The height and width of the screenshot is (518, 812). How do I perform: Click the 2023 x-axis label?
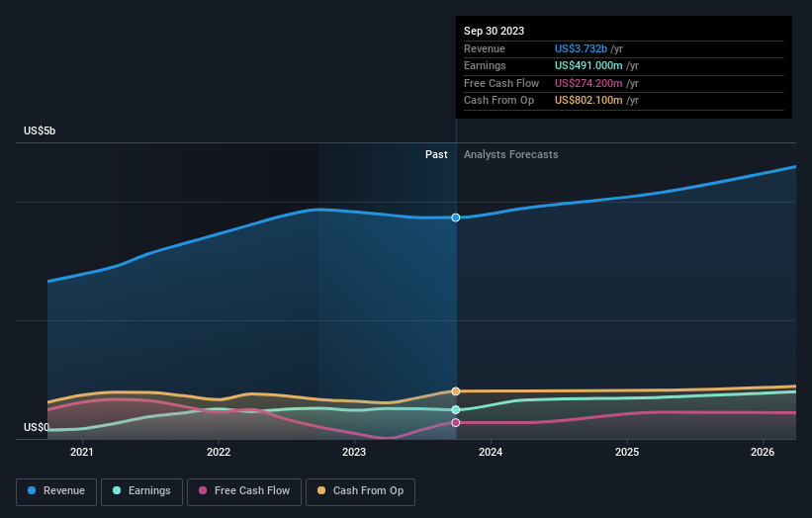(354, 453)
